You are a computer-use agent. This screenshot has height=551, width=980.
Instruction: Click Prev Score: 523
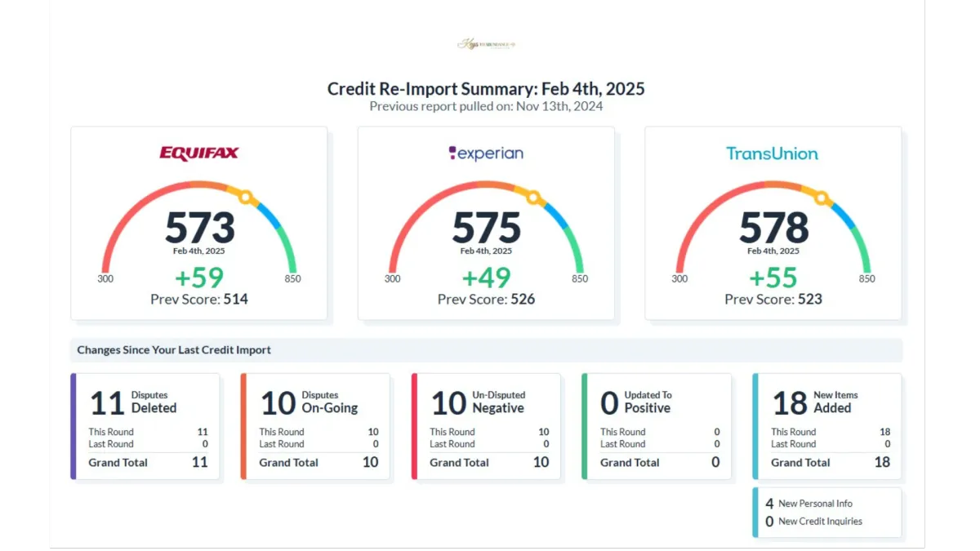click(773, 299)
